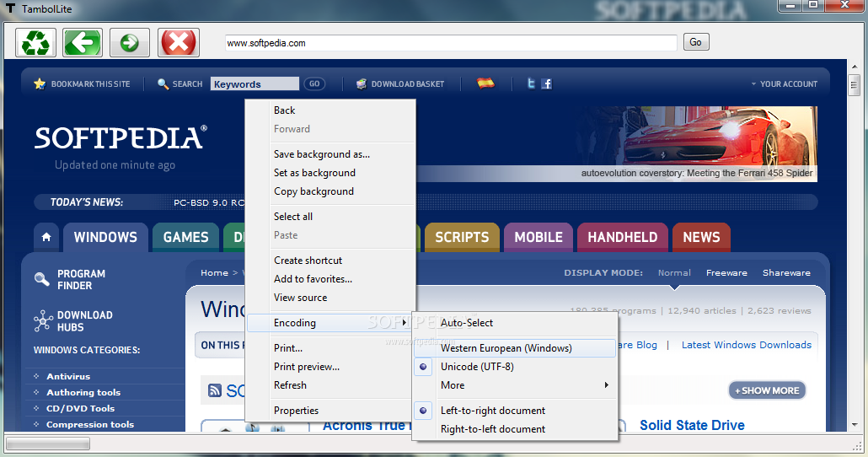Open the Antivirus category
Viewport: 868px width, 457px height.
[x=68, y=376]
